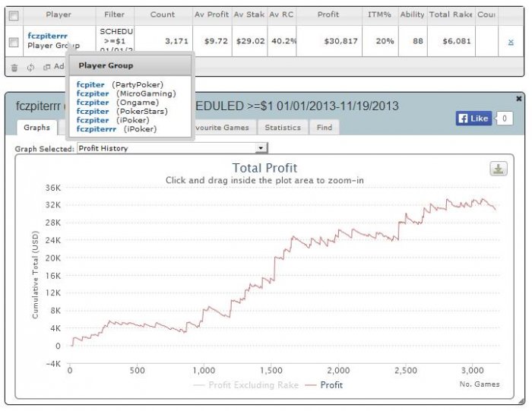Image resolution: width=532 pixels, height=411 pixels.
Task: Open the Find tab
Action: tap(325, 128)
